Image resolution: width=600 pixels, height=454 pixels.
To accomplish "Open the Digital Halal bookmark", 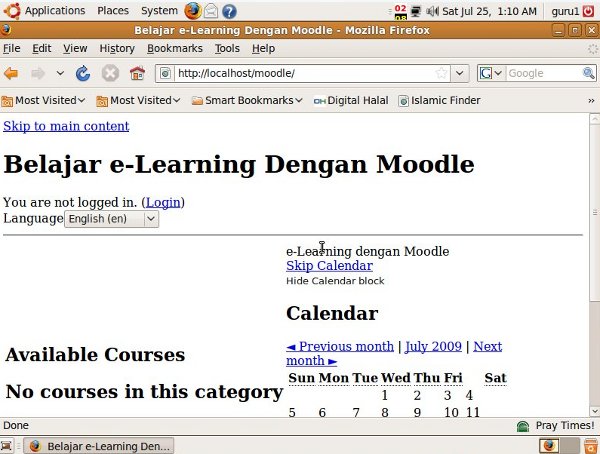I will pos(351,101).
